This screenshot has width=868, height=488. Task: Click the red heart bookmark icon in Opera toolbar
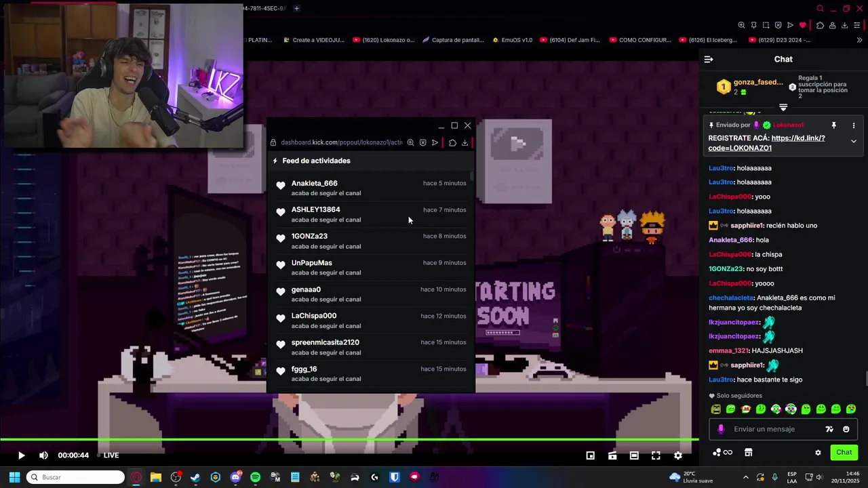[x=803, y=25]
